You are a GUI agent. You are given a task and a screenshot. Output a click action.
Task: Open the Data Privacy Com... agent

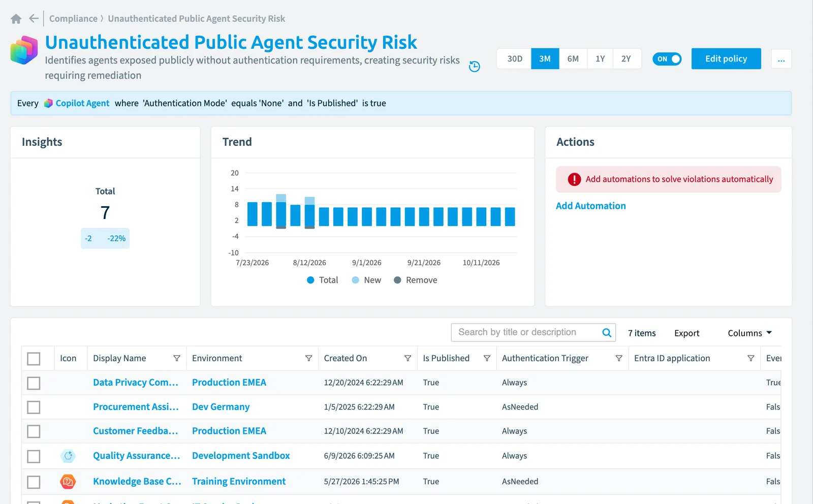(136, 383)
